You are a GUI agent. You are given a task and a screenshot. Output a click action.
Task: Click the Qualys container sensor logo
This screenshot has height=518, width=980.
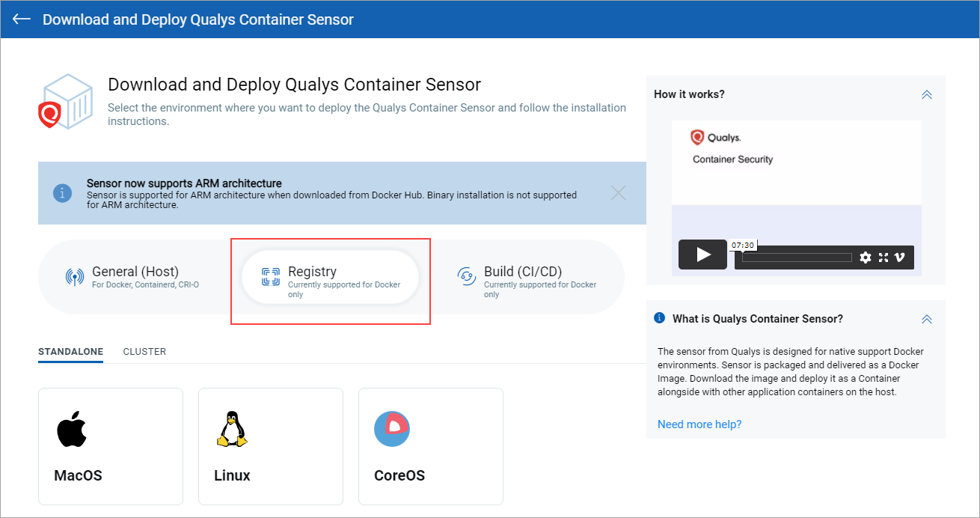point(66,102)
